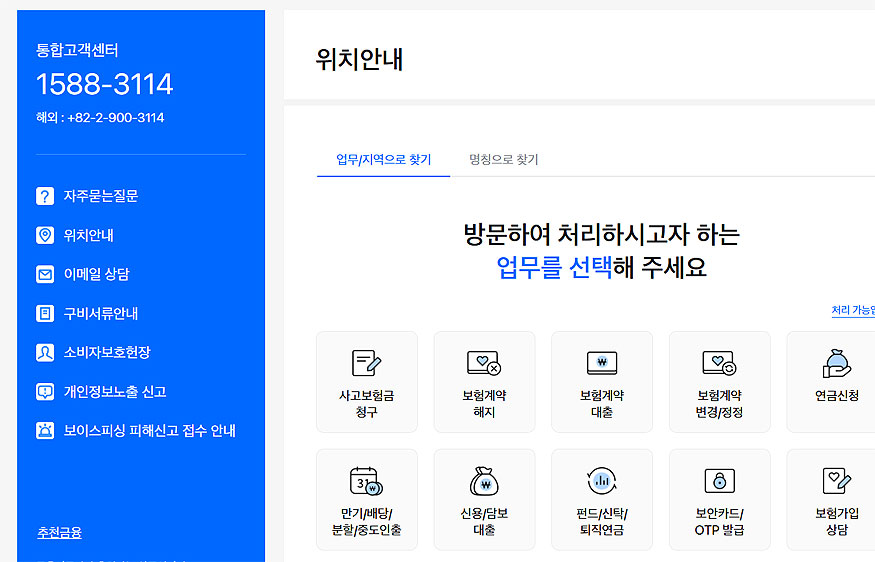Click the 신용/담보 대출 money bag icon

484,481
